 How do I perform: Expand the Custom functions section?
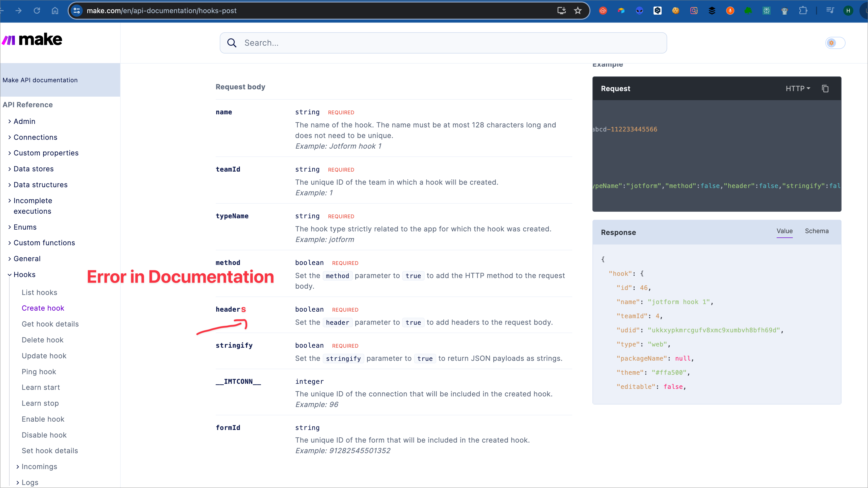[44, 243]
